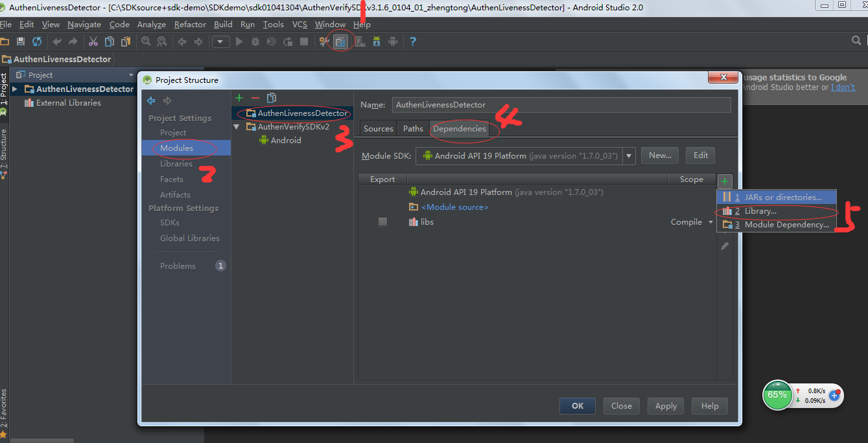
Task: Click the Cut scissors icon
Action: tap(93, 41)
